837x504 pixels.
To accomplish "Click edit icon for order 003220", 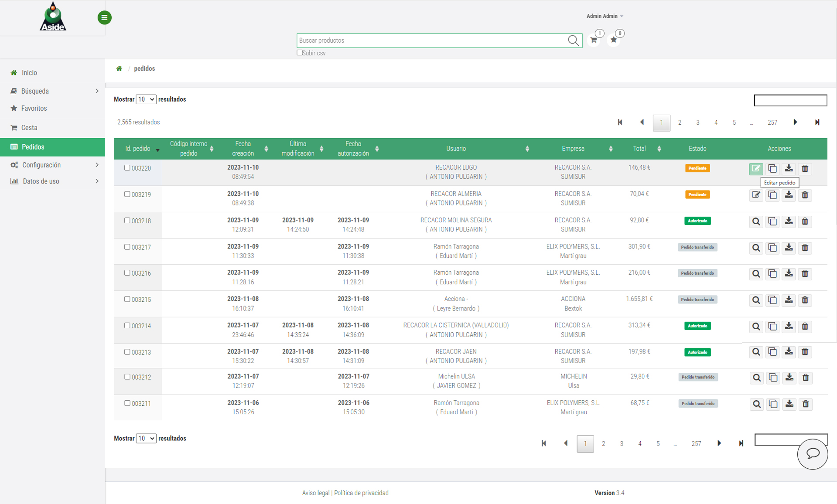I will [x=756, y=169].
